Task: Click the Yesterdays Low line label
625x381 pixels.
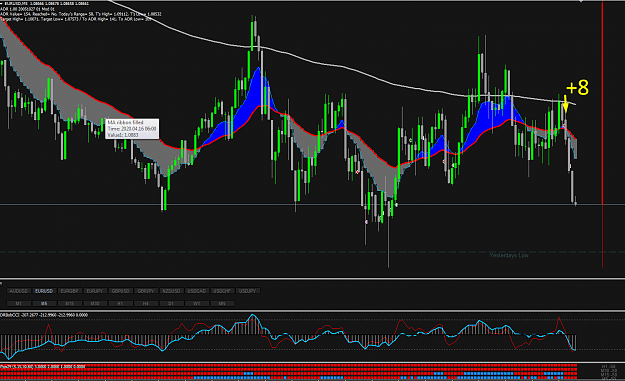Action: point(509,255)
